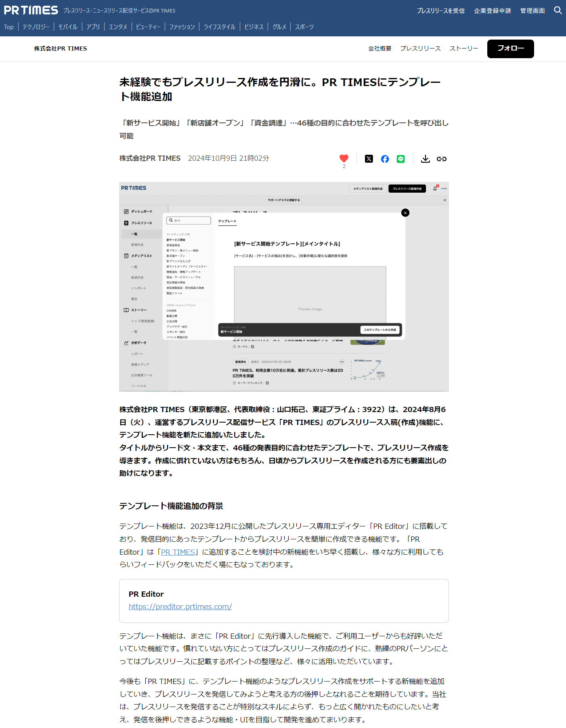
Task: Share the article on X
Action: (x=369, y=159)
